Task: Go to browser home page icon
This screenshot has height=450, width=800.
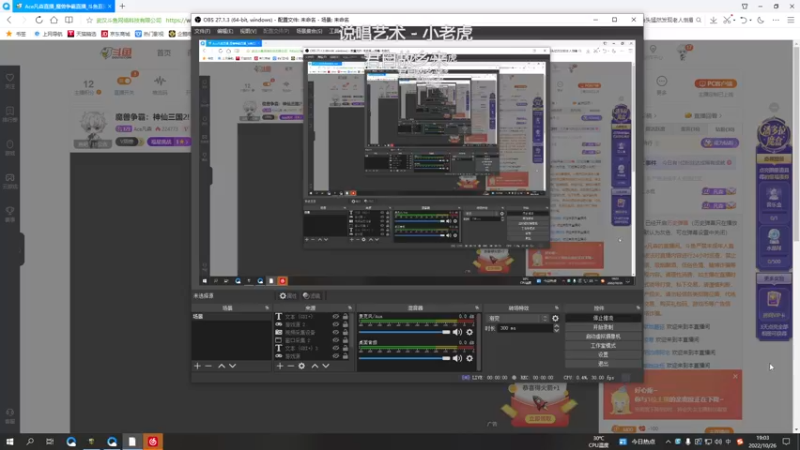Action: point(54,20)
